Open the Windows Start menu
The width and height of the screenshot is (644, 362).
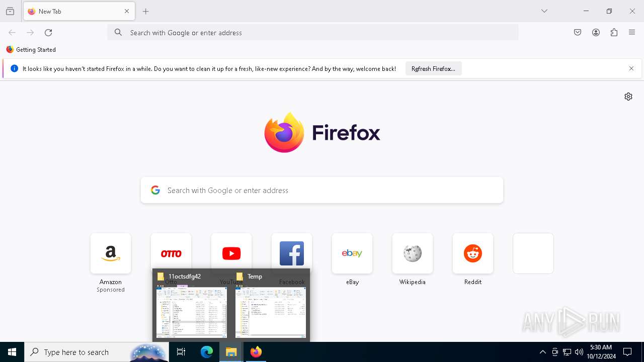[x=12, y=352]
